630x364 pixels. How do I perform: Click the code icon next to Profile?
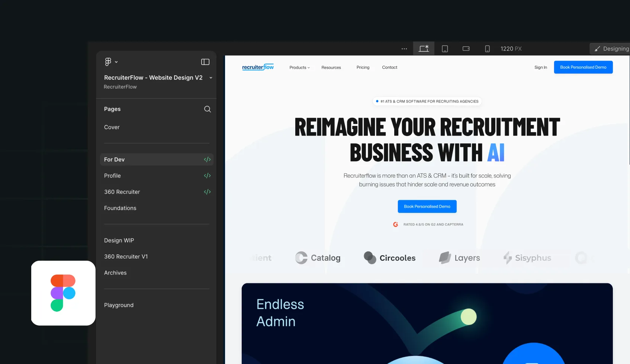tap(207, 176)
